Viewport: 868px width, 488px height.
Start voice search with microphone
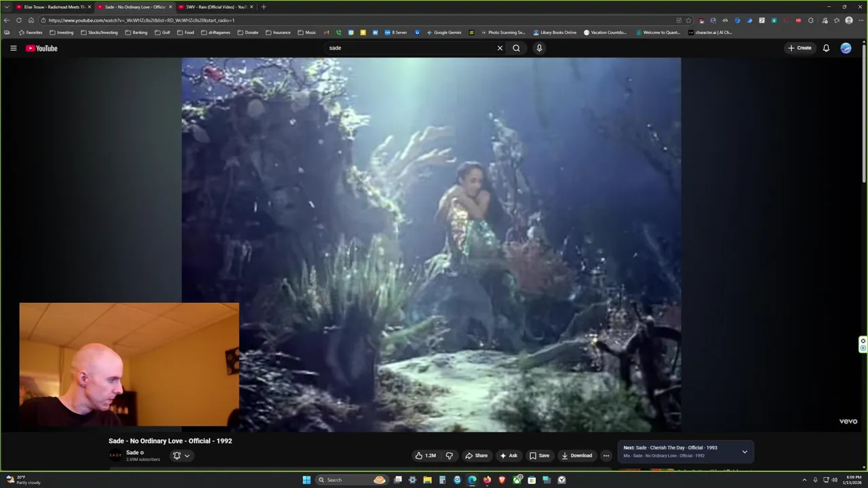point(539,48)
